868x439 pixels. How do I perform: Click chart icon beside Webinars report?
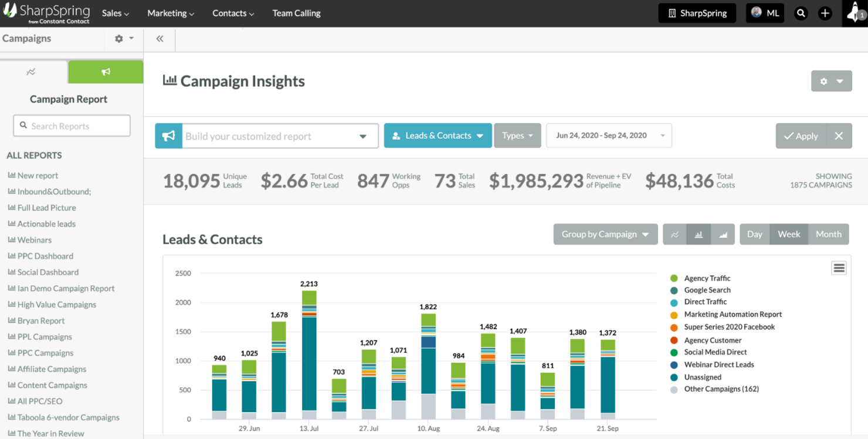(11, 240)
